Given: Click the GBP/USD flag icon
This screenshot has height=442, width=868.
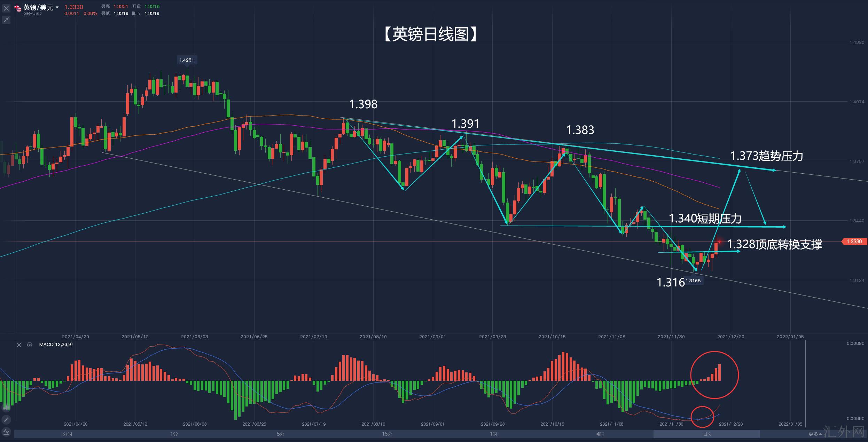Looking at the screenshot, I should coord(17,8).
